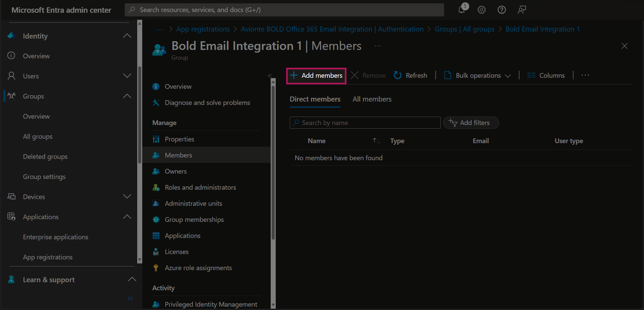Open portal settings gear icon

482,10
